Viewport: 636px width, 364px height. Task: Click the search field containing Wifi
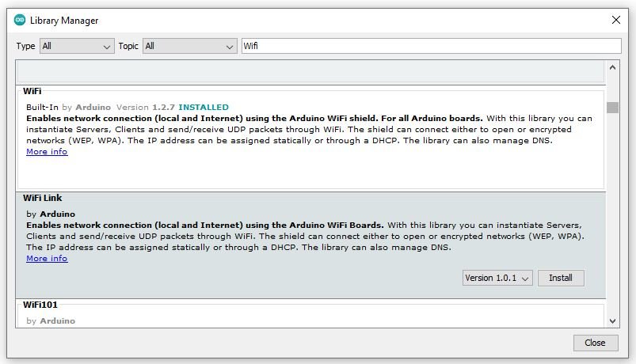tap(431, 46)
